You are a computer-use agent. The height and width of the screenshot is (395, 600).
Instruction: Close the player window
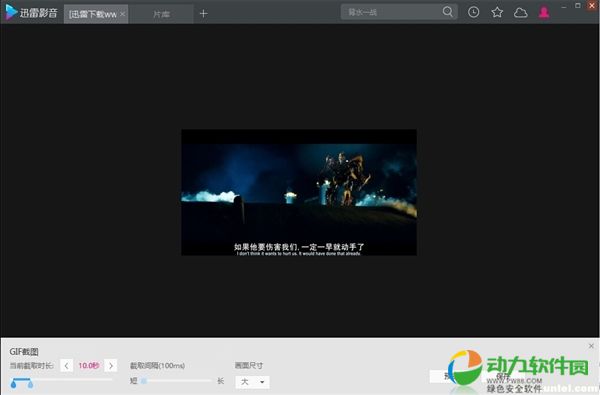click(592, 5)
